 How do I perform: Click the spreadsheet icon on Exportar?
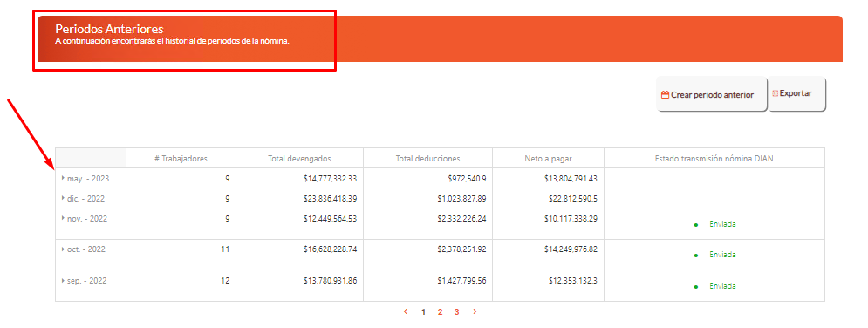click(775, 93)
